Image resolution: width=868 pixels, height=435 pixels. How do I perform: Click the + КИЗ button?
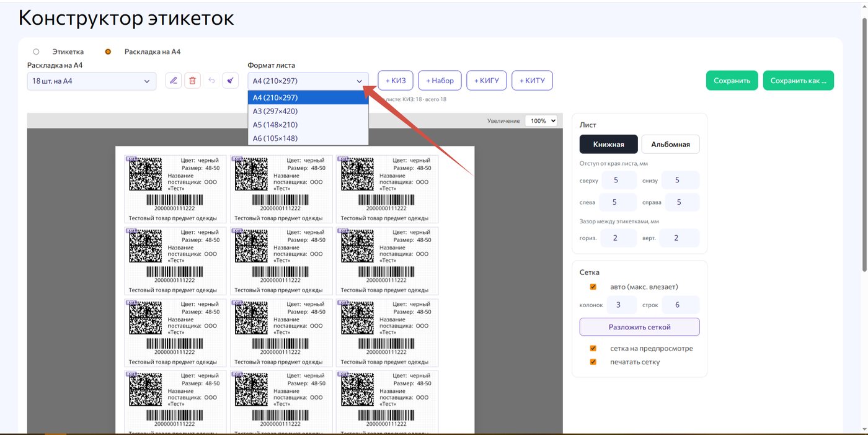point(396,81)
